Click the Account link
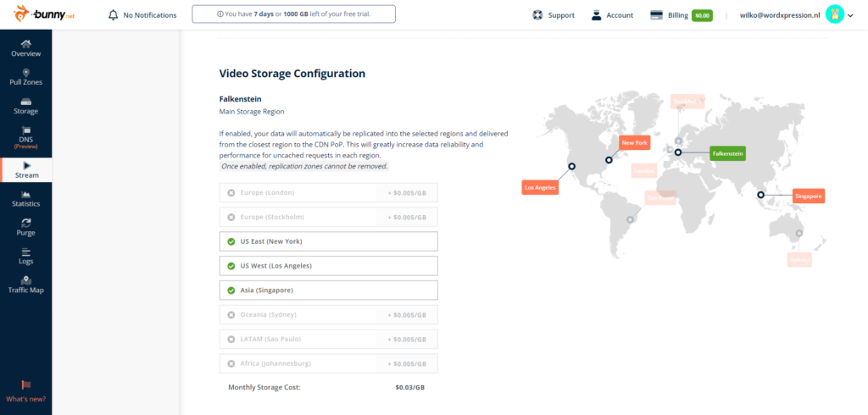Viewport: 868px width, 415px height. coord(620,15)
